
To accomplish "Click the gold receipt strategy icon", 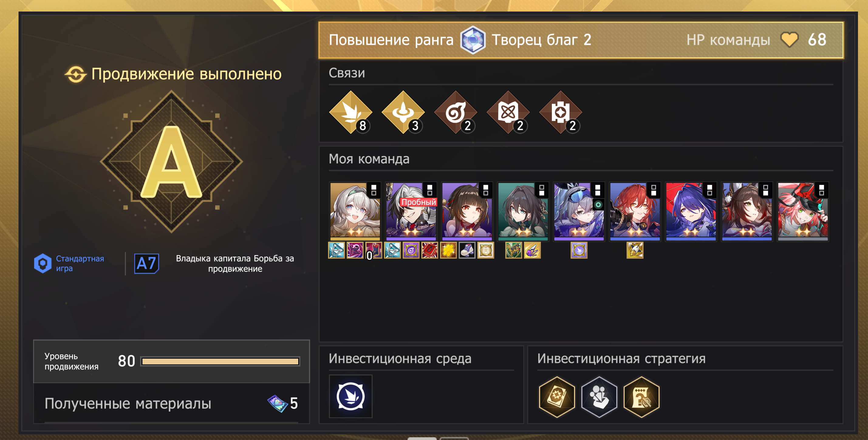I will [x=641, y=397].
